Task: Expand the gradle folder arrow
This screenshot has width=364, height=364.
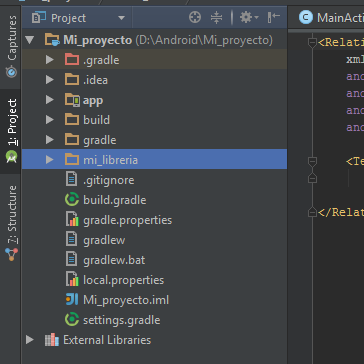Action: [50, 140]
